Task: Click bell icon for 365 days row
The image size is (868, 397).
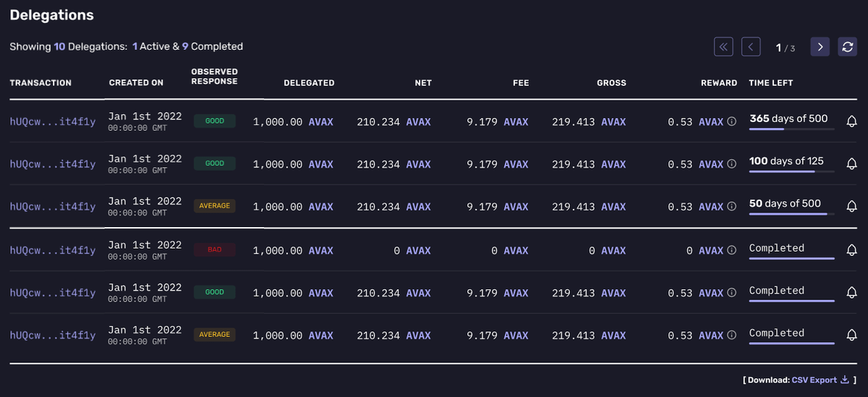Action: click(851, 121)
